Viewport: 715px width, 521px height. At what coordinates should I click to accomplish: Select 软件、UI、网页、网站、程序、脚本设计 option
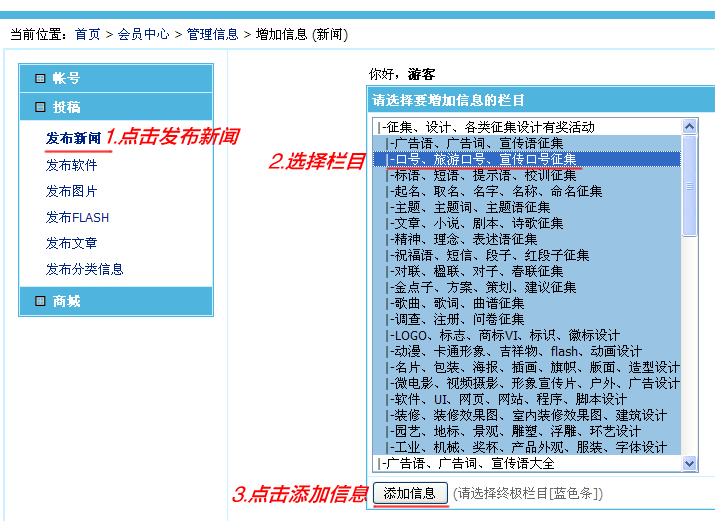pos(527,399)
